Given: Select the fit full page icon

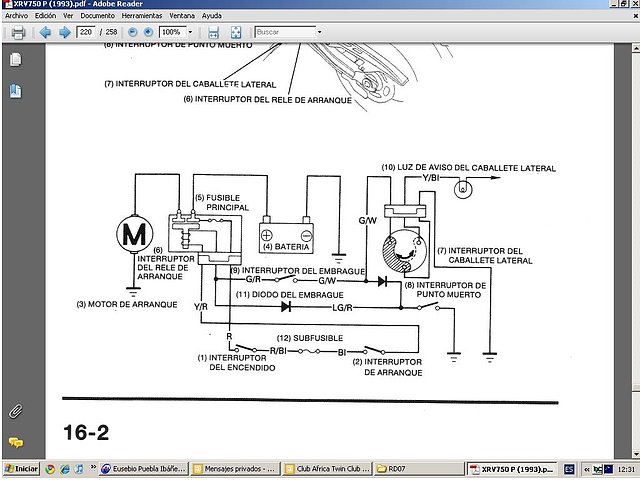Looking at the screenshot, I should coord(236,32).
